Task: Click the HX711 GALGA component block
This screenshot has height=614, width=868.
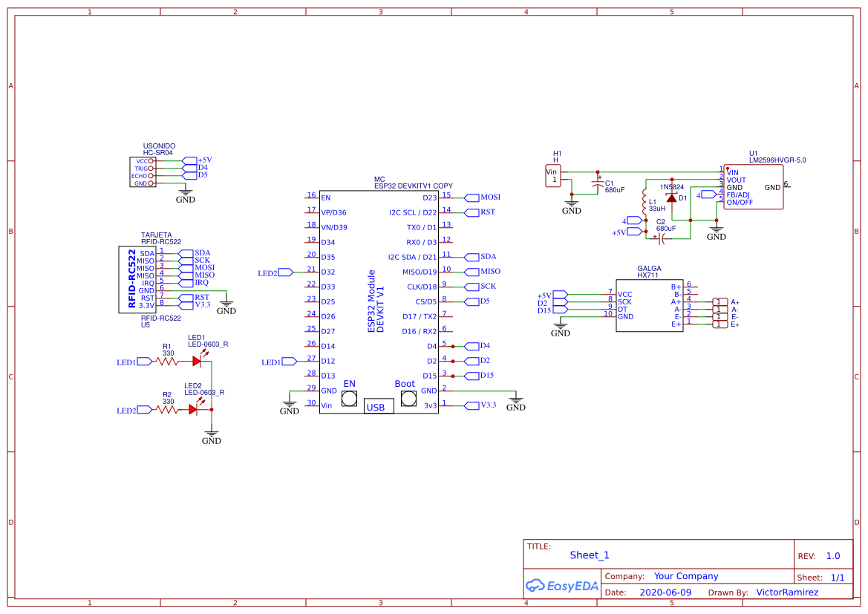Action: coord(650,304)
